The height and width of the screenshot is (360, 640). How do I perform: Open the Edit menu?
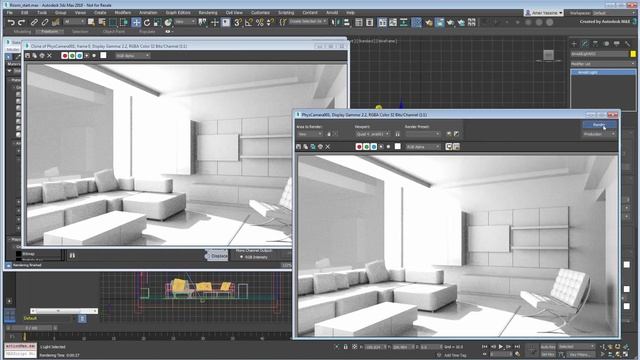24,13
